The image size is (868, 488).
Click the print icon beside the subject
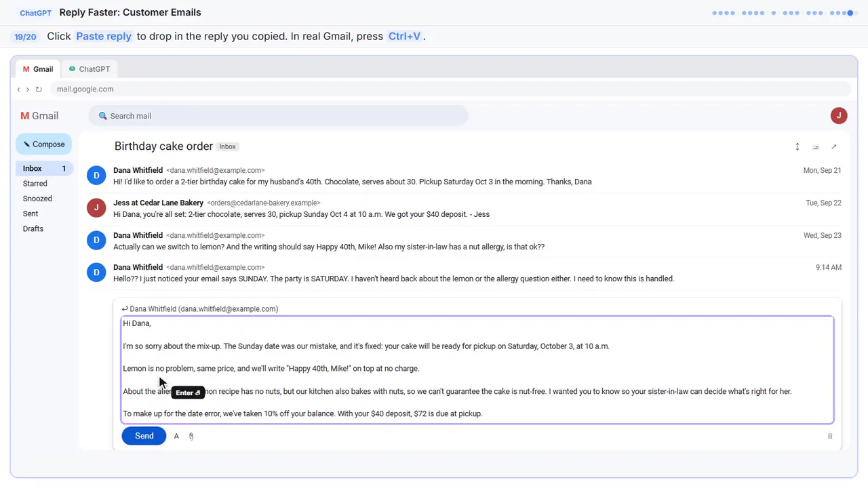coord(816,146)
